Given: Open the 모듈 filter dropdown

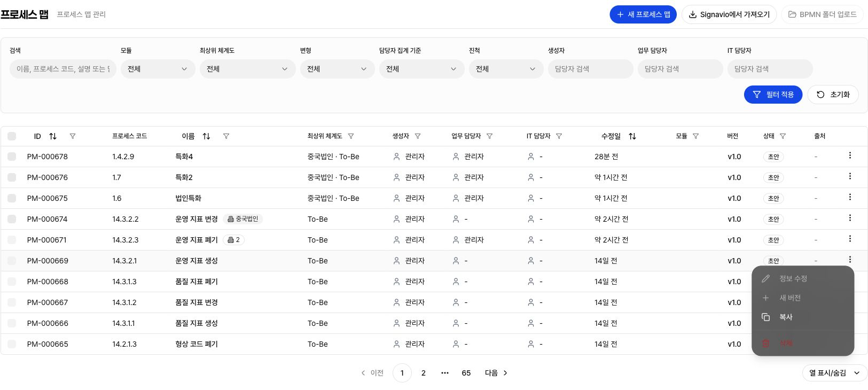Looking at the screenshot, I should (x=158, y=69).
